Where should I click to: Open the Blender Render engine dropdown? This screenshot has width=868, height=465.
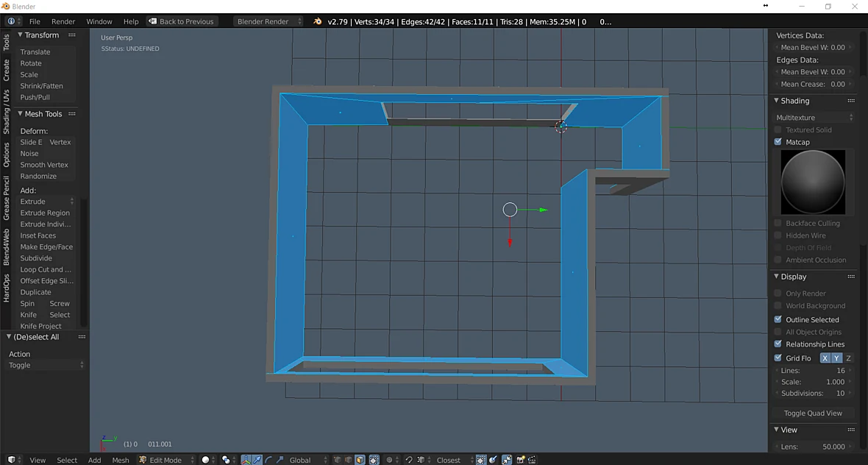click(268, 21)
